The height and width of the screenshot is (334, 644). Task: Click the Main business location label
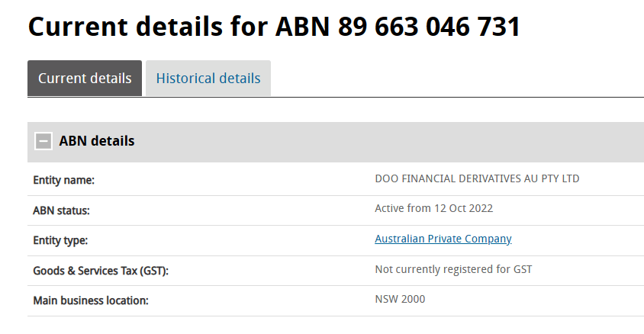click(90, 300)
